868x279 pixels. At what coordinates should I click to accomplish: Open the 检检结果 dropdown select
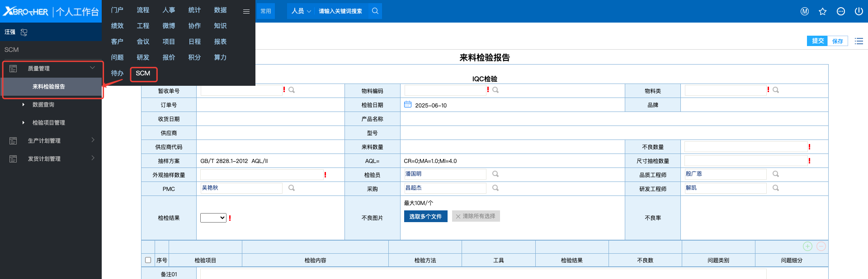point(213,218)
